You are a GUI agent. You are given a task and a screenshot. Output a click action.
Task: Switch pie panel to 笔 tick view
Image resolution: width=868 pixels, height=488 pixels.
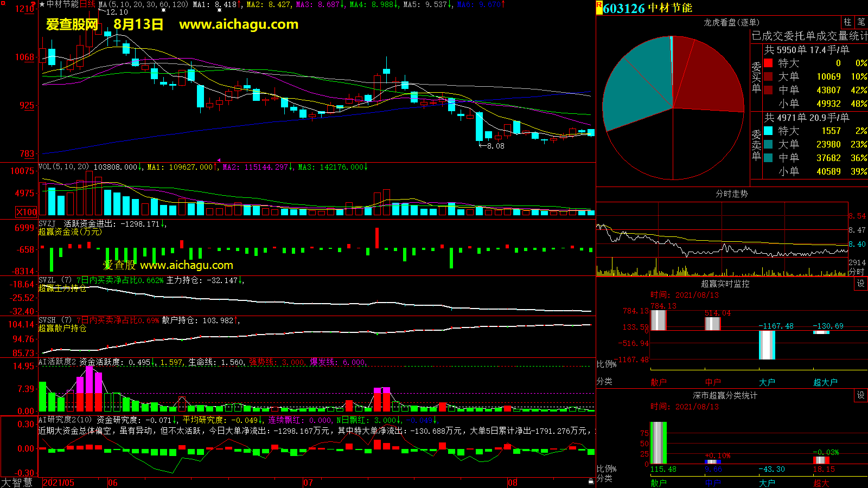tap(861, 22)
